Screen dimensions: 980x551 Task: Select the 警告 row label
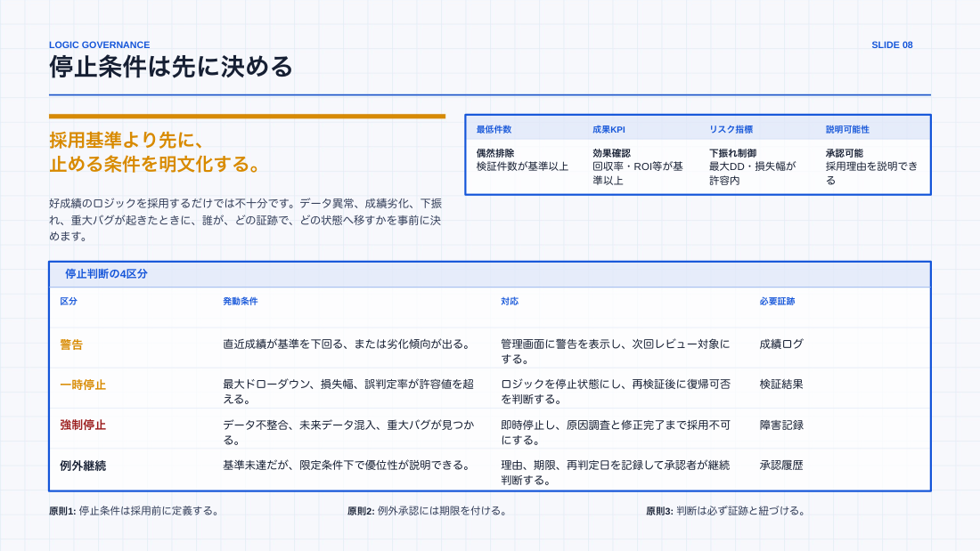pyautogui.click(x=71, y=344)
